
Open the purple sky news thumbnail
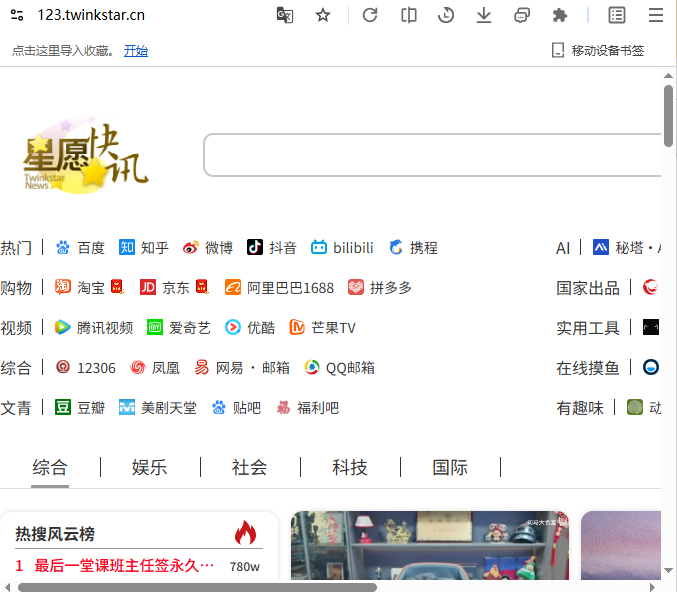pos(621,545)
